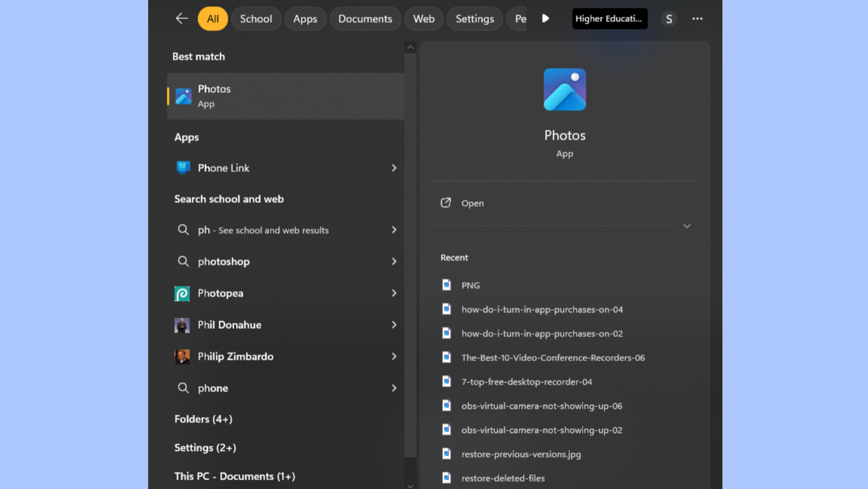Viewport: 868px width, 489px height.
Task: Click the results scrollbar up arrow
Action: (410, 47)
